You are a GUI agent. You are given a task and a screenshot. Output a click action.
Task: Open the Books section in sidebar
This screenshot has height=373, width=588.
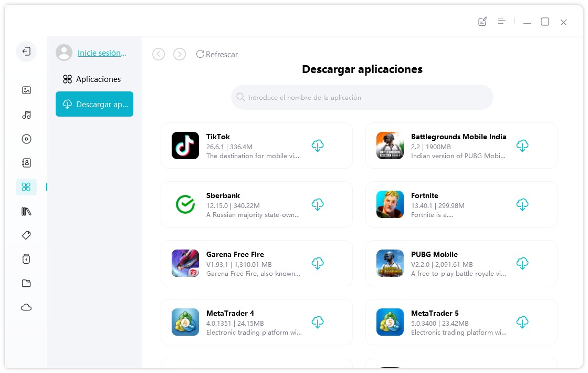click(x=26, y=212)
